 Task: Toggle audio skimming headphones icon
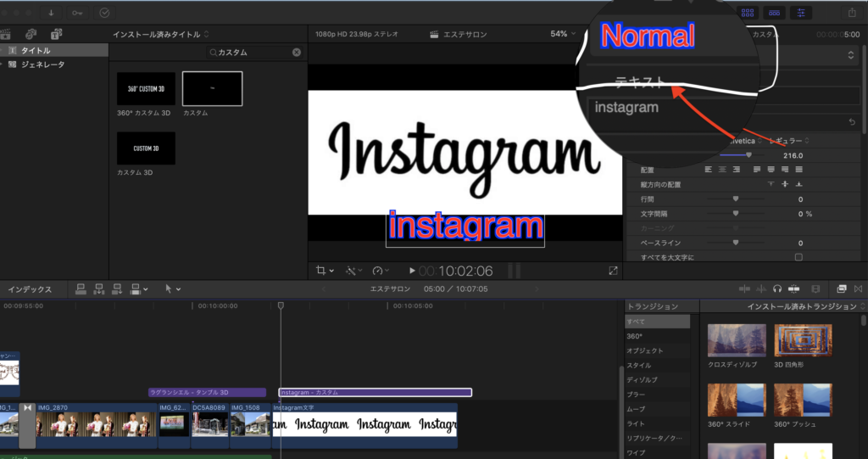point(777,288)
